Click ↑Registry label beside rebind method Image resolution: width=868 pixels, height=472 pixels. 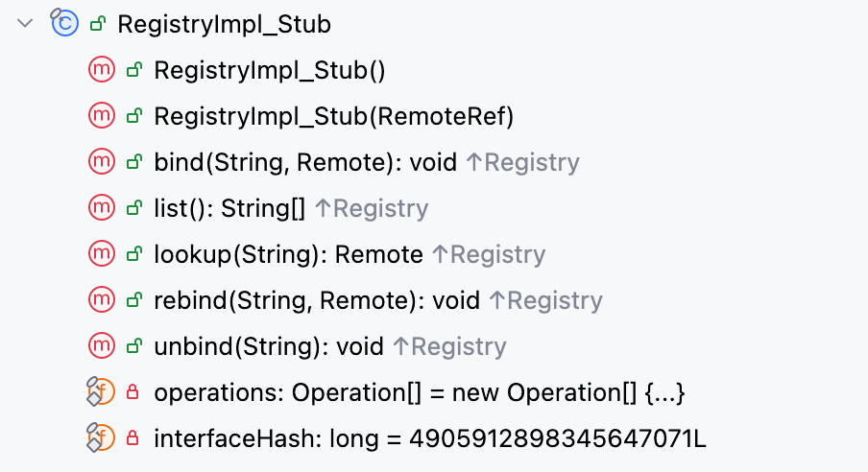545,300
